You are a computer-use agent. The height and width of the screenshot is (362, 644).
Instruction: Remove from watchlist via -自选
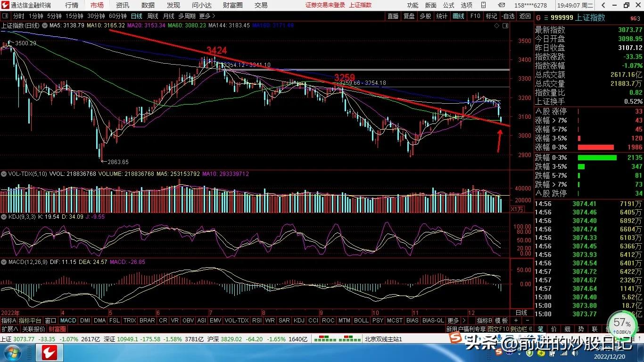[508, 16]
